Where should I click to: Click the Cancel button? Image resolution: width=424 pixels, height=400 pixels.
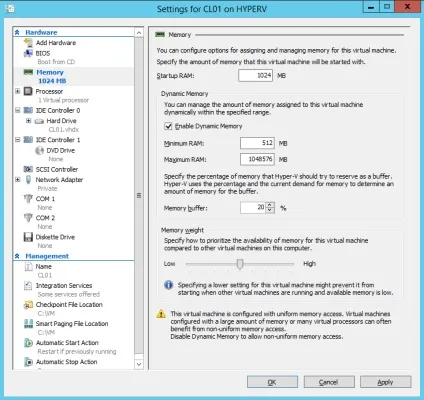(x=329, y=382)
